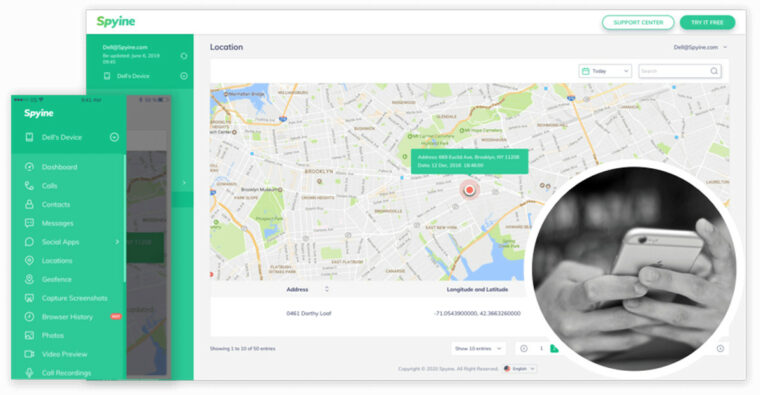Open the Dell@Spyine.com account dropdown at top right

[700, 47]
